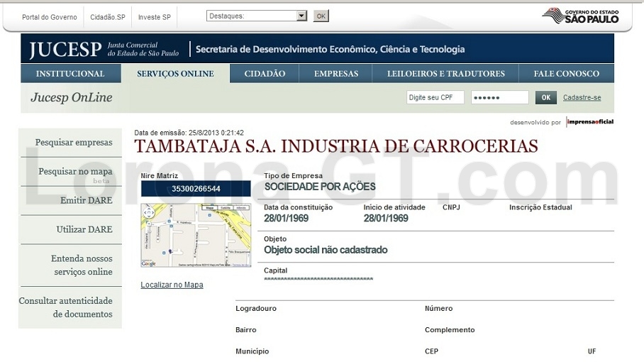Open the Portal do Governo link
The width and height of the screenshot is (644, 362).
pos(49,17)
